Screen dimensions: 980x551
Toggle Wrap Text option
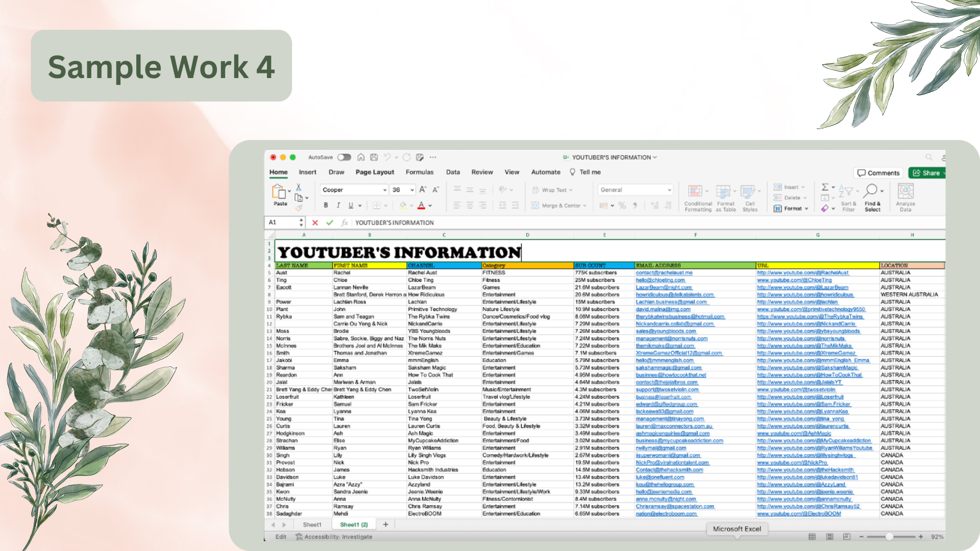coord(552,190)
